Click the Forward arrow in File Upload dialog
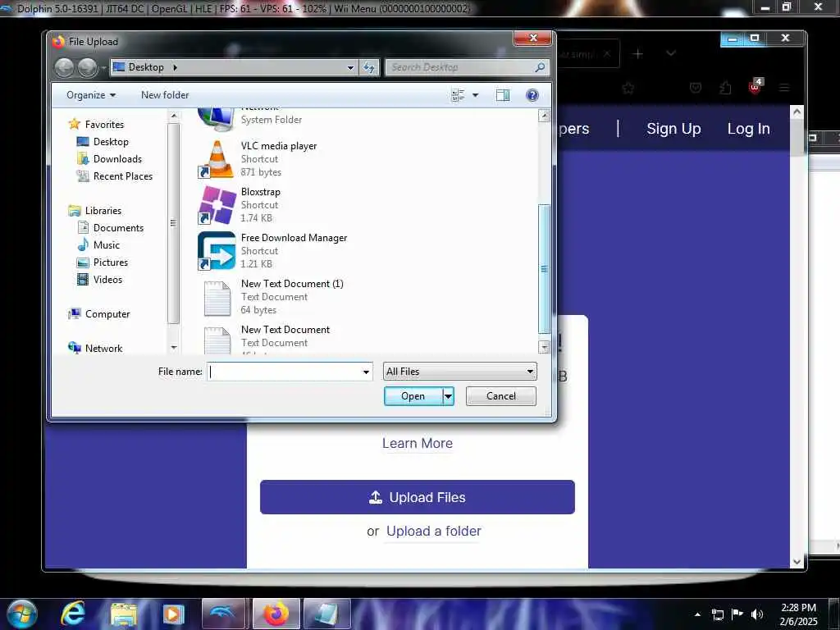The image size is (840, 630). [87, 67]
